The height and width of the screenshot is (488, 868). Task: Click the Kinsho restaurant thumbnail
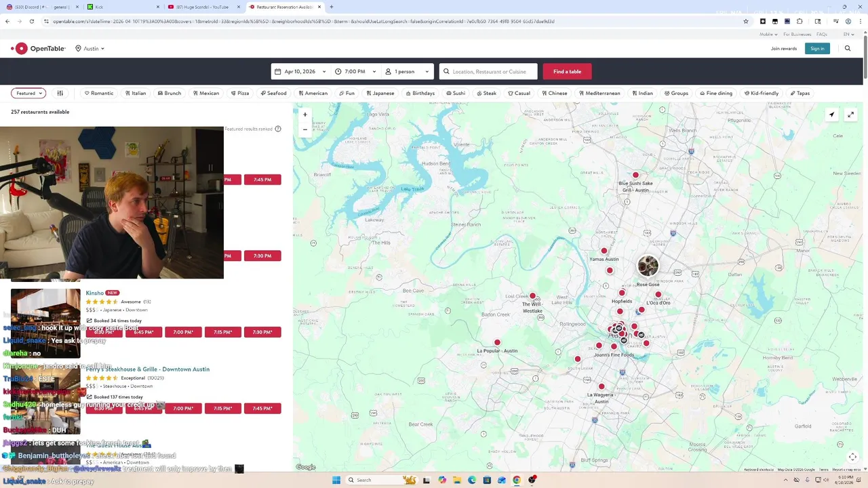(x=45, y=323)
